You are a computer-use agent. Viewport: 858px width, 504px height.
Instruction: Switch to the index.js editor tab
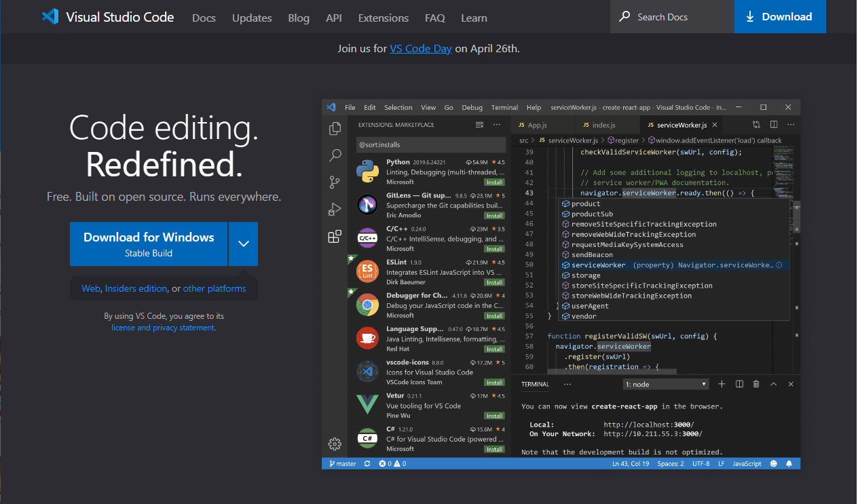point(603,125)
